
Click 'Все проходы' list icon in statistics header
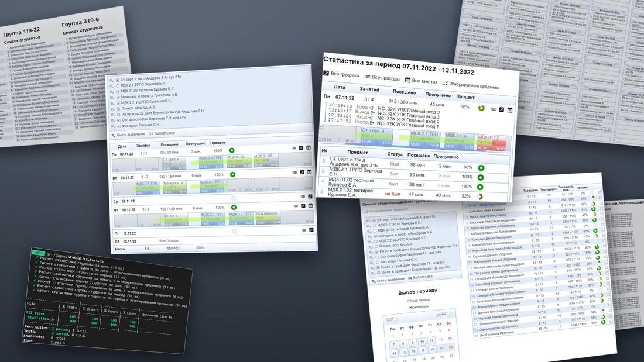pyautogui.click(x=367, y=77)
